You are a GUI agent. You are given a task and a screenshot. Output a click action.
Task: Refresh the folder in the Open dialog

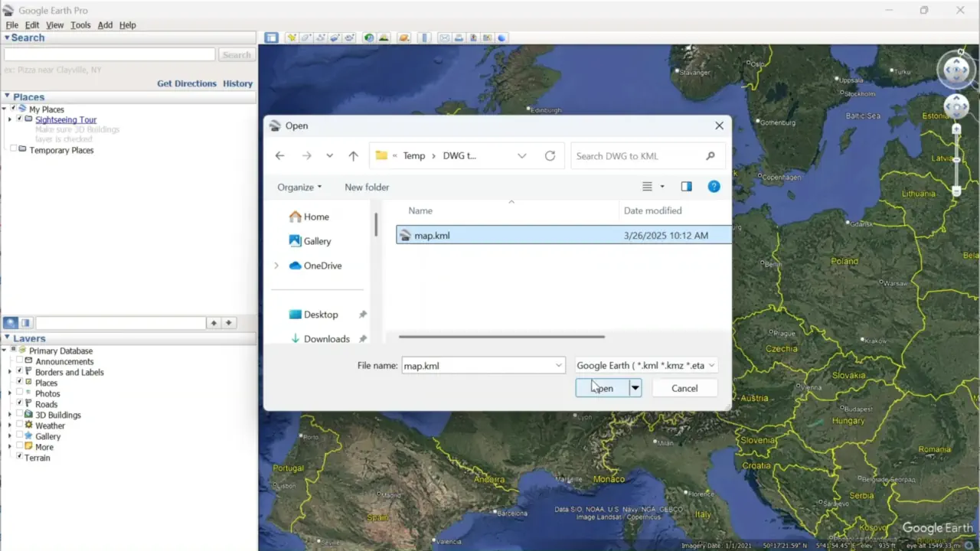click(550, 155)
